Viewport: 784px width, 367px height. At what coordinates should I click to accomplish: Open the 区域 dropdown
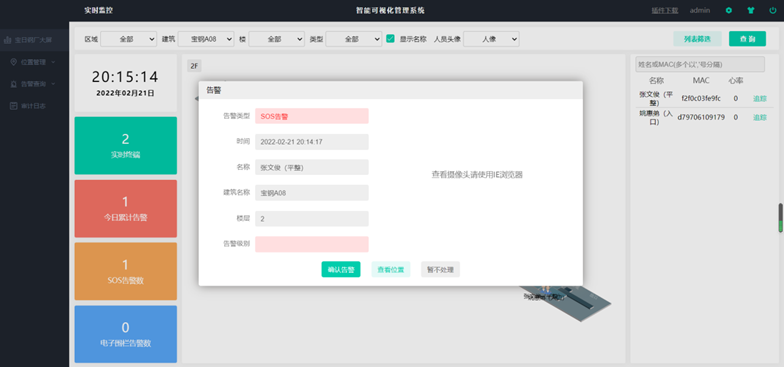128,39
